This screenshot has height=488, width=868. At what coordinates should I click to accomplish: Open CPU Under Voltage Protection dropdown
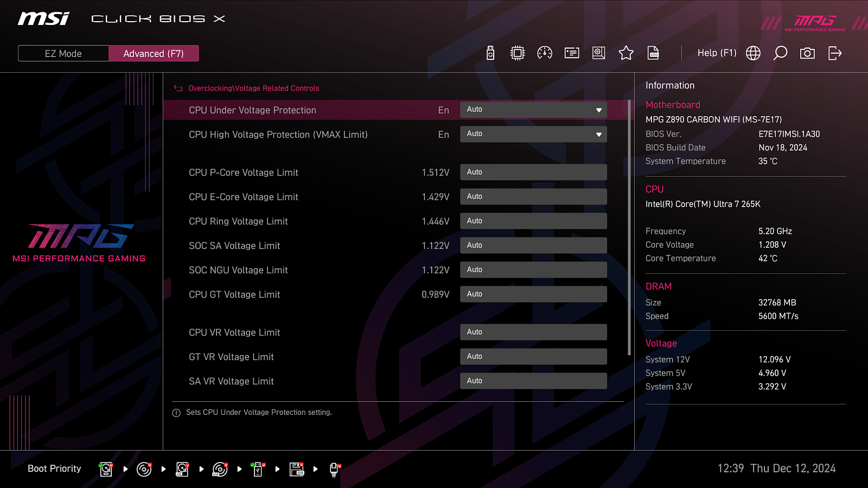point(533,110)
